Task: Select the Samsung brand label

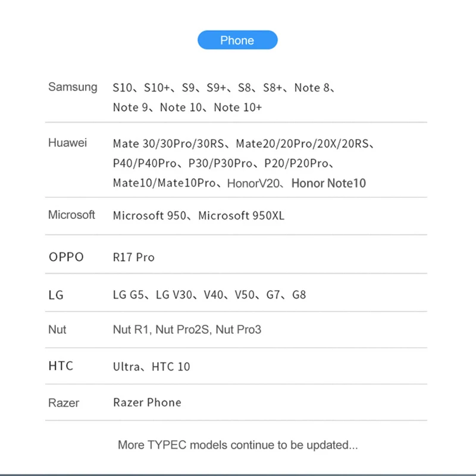Action: (73, 87)
